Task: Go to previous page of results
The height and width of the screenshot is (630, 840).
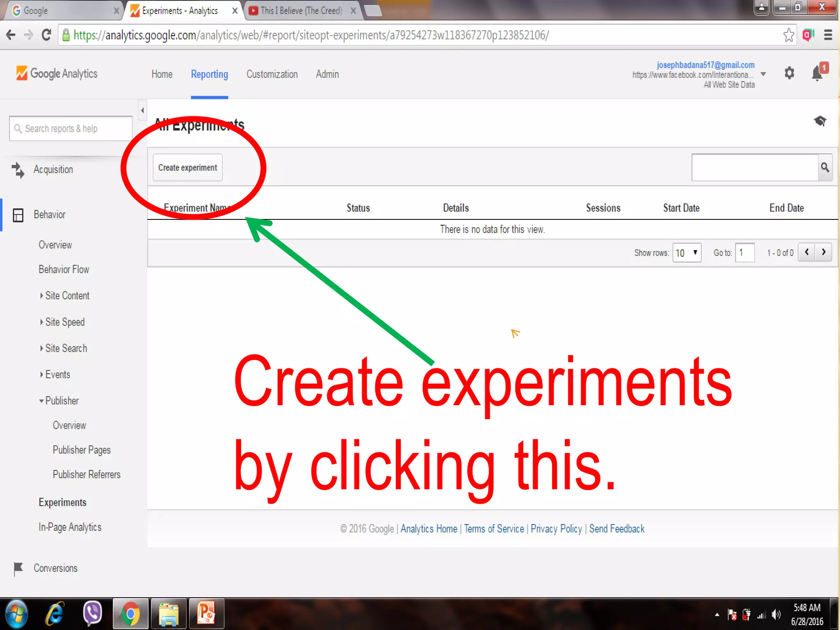Action: tap(806, 252)
